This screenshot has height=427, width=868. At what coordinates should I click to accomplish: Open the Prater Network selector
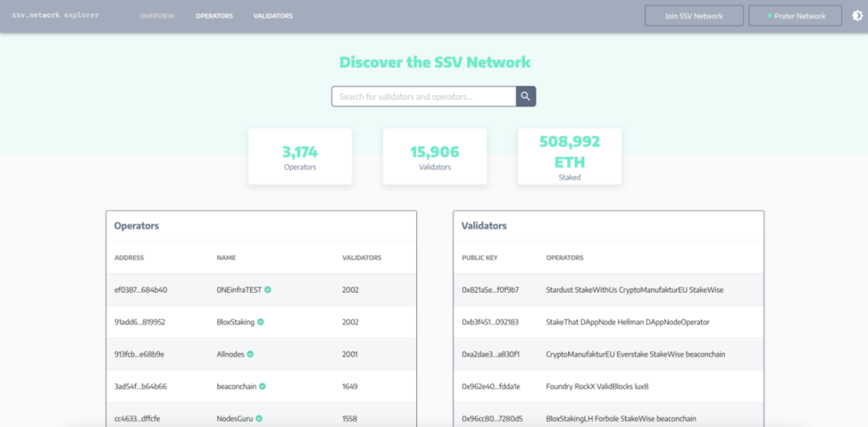795,16
